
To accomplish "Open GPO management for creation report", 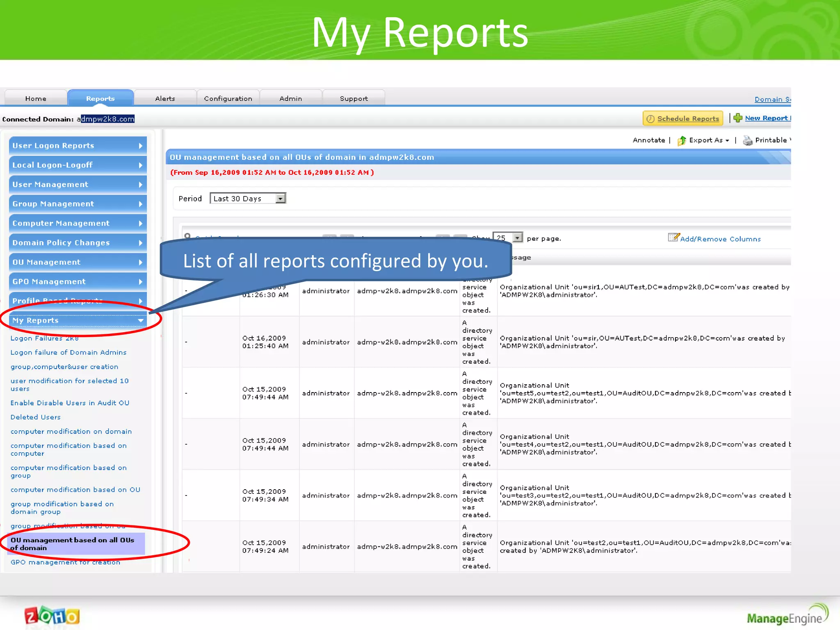I will tap(66, 562).
